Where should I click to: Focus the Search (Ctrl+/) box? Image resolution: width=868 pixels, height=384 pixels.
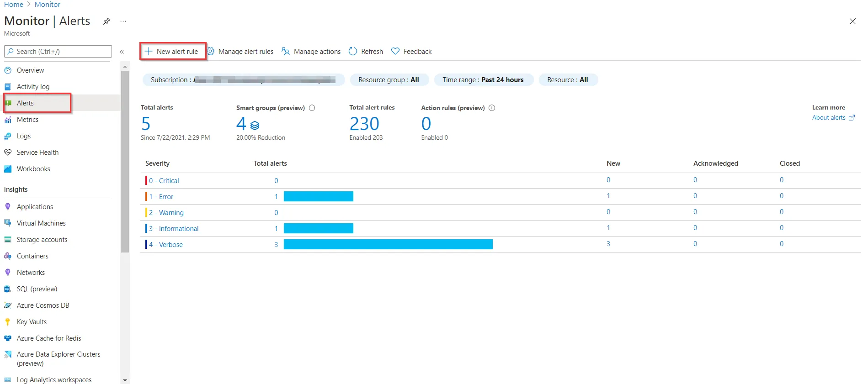pyautogui.click(x=58, y=52)
